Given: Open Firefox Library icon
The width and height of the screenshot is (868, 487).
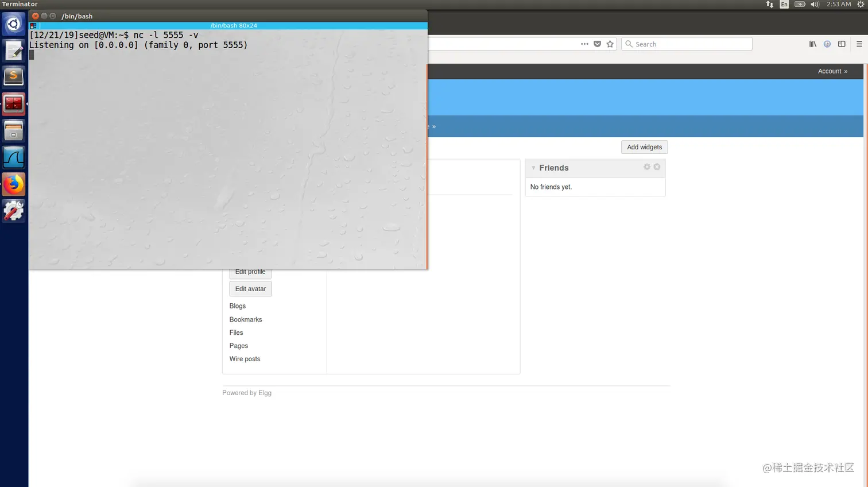Looking at the screenshot, I should pyautogui.click(x=813, y=44).
